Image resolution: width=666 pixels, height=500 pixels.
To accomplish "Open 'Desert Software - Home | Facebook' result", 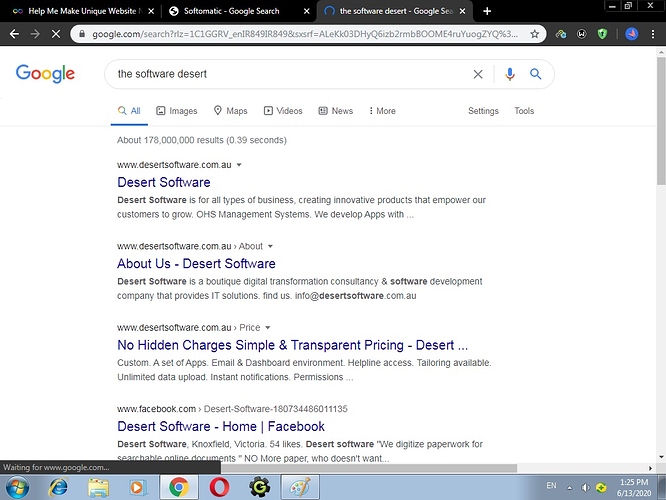I will click(221, 427).
